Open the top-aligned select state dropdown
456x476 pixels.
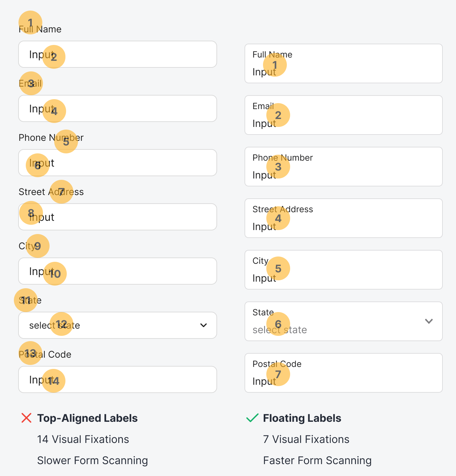coord(117,325)
